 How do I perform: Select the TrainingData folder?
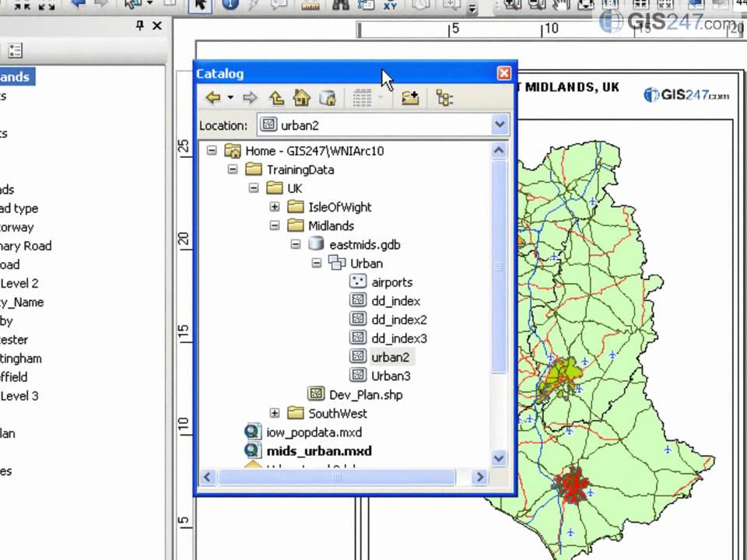tap(300, 170)
